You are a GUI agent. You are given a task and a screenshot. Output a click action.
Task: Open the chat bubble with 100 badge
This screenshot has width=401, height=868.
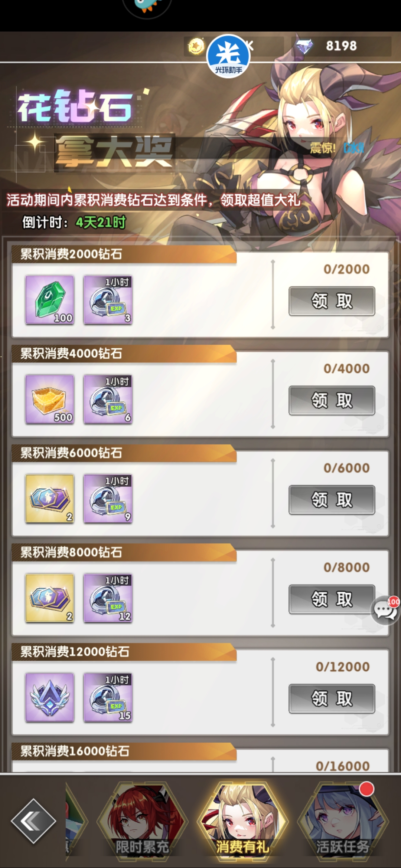click(x=385, y=610)
